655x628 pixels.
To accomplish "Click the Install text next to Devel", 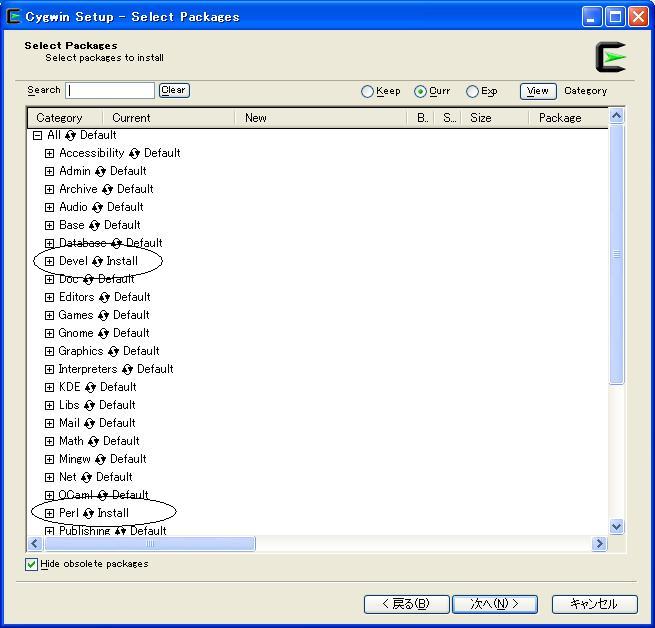I will [x=122, y=261].
